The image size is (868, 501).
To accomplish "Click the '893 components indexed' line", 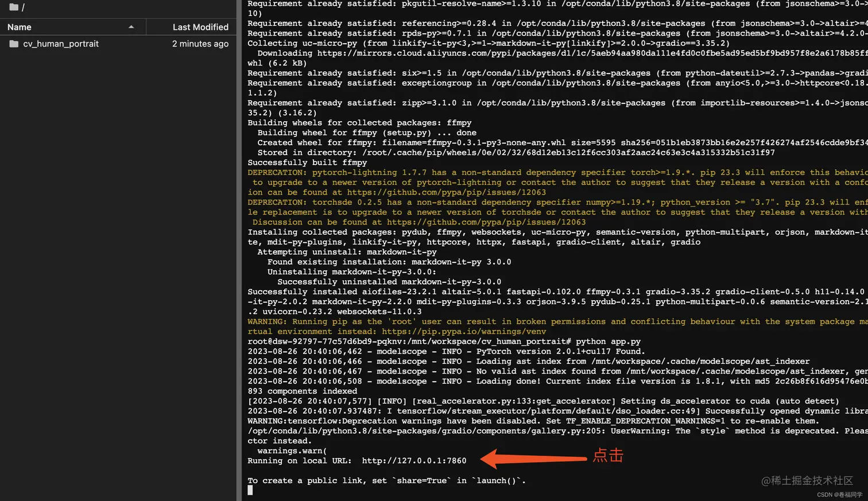I will (x=303, y=391).
